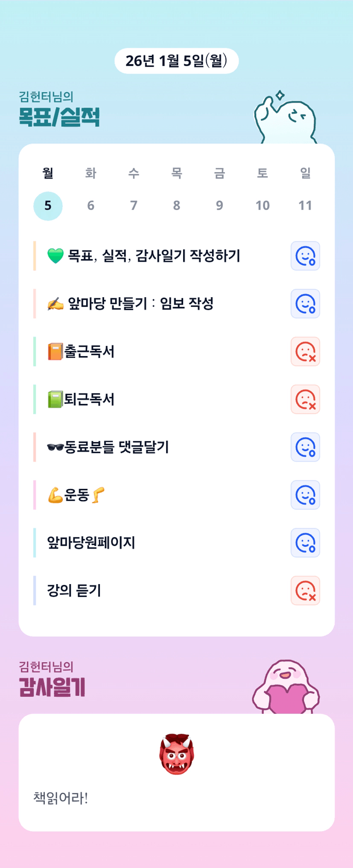
Task: Switch to Tuesday the 6th
Action: tap(91, 206)
